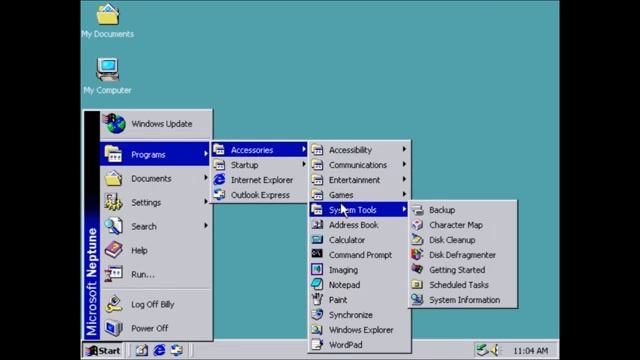The height and width of the screenshot is (360, 640).
Task: Click the Disk Defragmenter label
Action: coord(462,255)
